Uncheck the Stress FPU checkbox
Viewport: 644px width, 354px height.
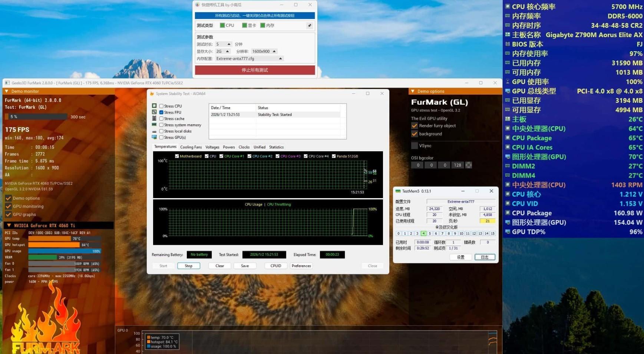click(161, 112)
